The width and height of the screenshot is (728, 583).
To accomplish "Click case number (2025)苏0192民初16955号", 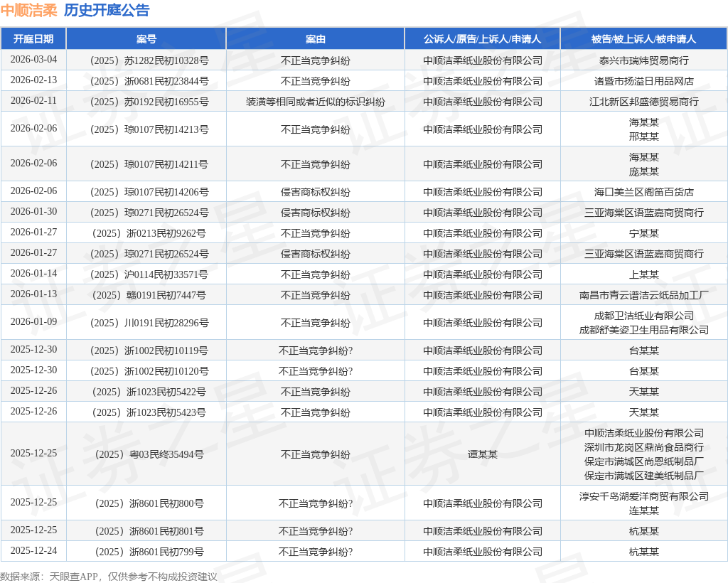I will click(x=149, y=102).
